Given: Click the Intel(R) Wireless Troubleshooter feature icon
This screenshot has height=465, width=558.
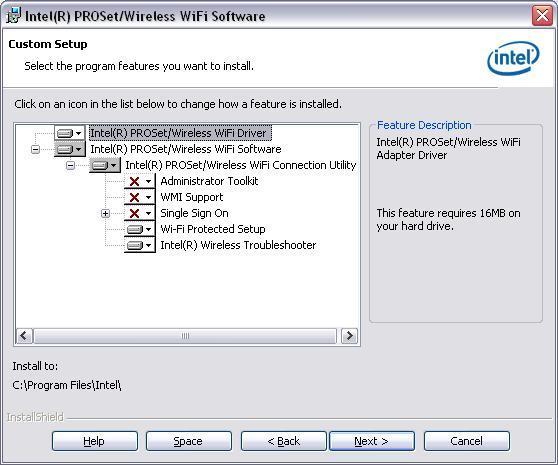Looking at the screenshot, I should 140,245.
